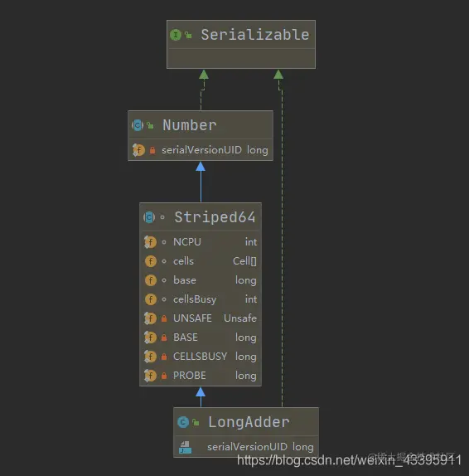The width and height of the screenshot is (469, 476).
Task: Click the package-private dot icon beside Striped64
Action: (x=162, y=217)
